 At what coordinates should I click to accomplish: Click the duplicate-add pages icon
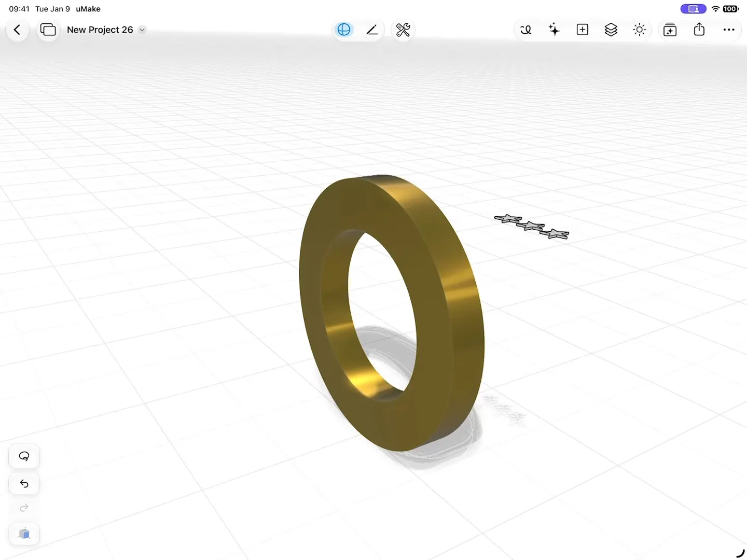click(x=670, y=30)
